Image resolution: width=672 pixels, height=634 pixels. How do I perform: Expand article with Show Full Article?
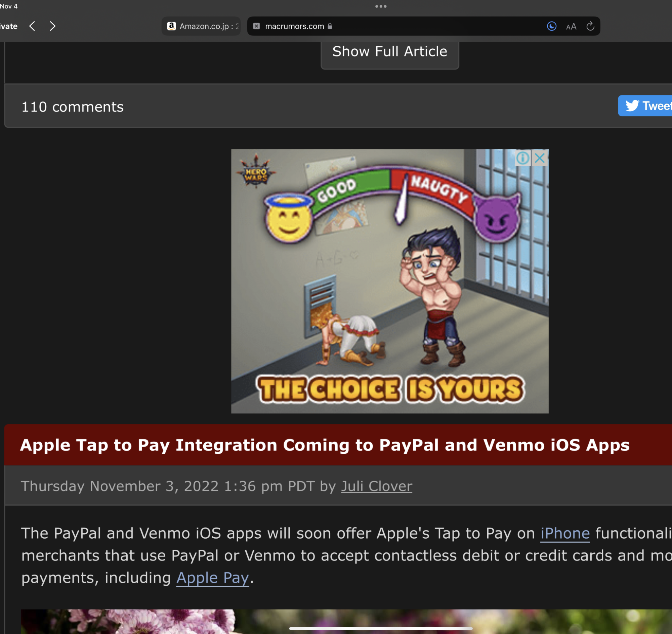point(390,52)
